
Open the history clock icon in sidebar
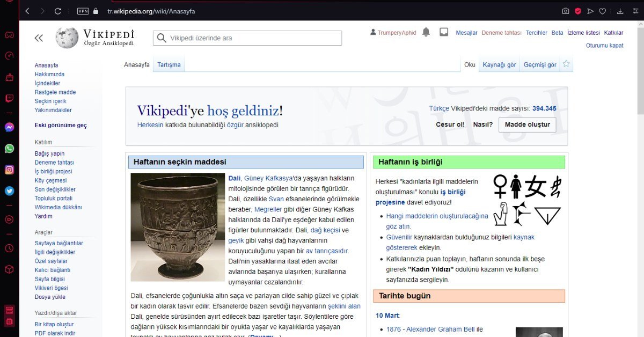click(x=9, y=248)
